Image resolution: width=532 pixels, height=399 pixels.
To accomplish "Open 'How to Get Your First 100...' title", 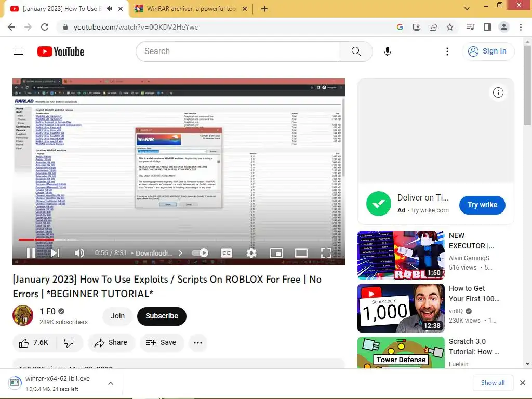I will click(474, 294).
